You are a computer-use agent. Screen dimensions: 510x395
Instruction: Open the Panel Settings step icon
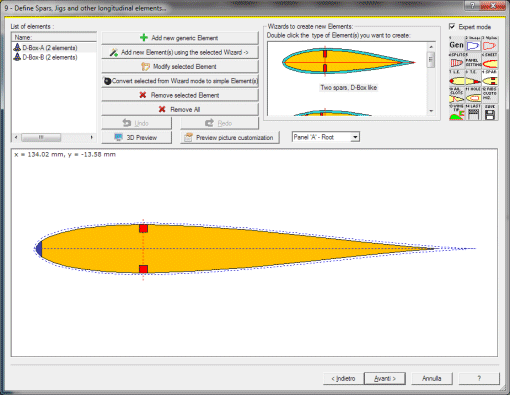pyautogui.click(x=473, y=61)
